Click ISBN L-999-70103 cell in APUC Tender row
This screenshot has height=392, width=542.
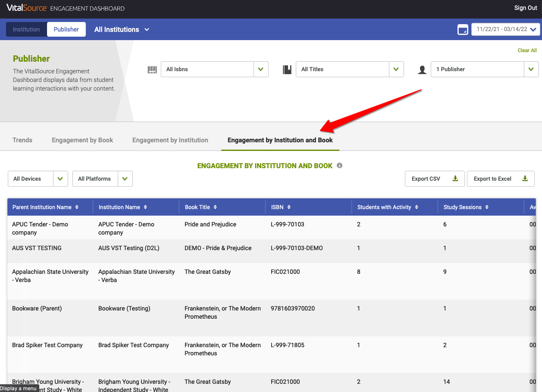(x=288, y=224)
